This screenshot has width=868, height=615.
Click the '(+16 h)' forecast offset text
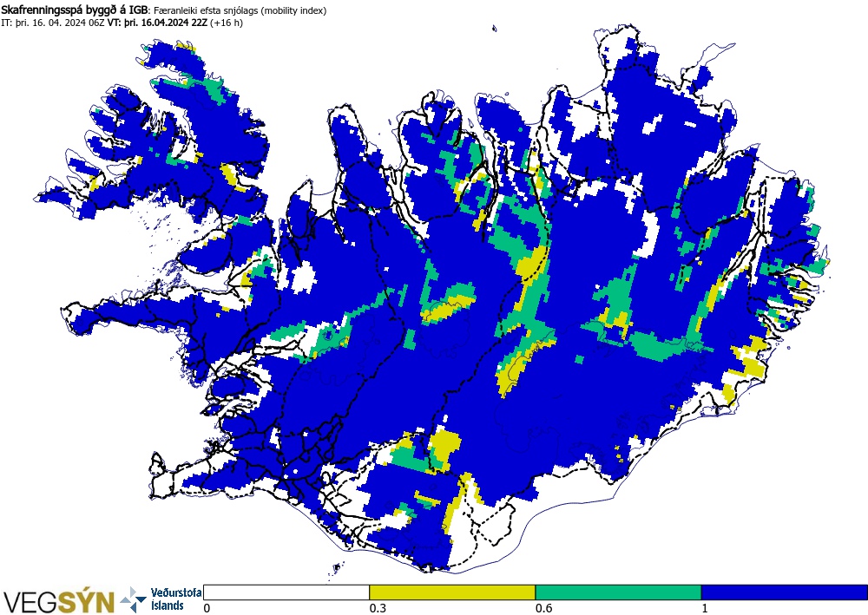pos(227,23)
